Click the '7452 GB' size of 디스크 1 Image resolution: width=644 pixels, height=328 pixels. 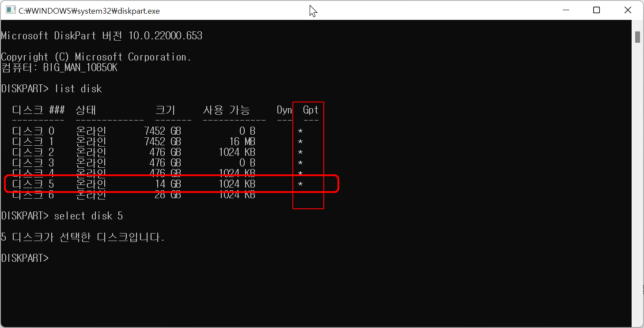(x=163, y=142)
